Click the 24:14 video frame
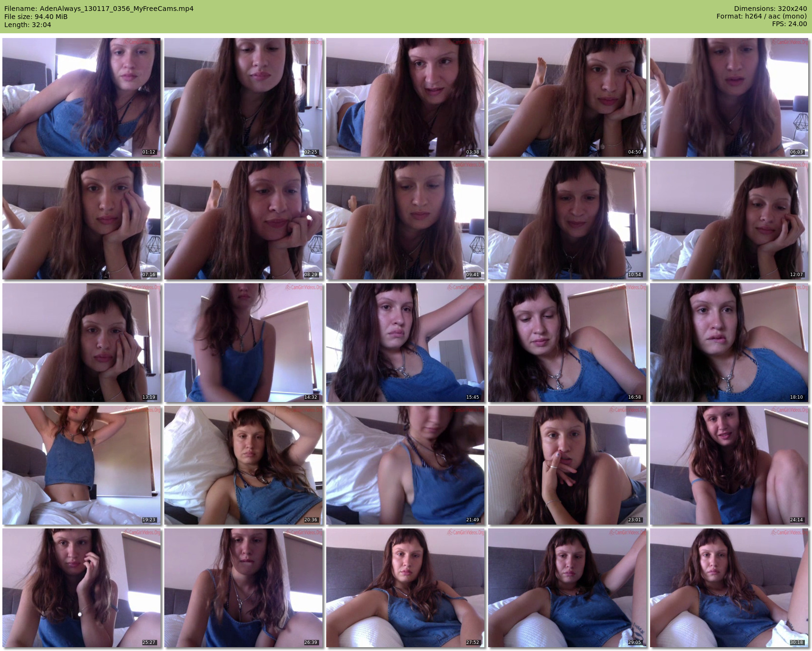 click(x=729, y=465)
